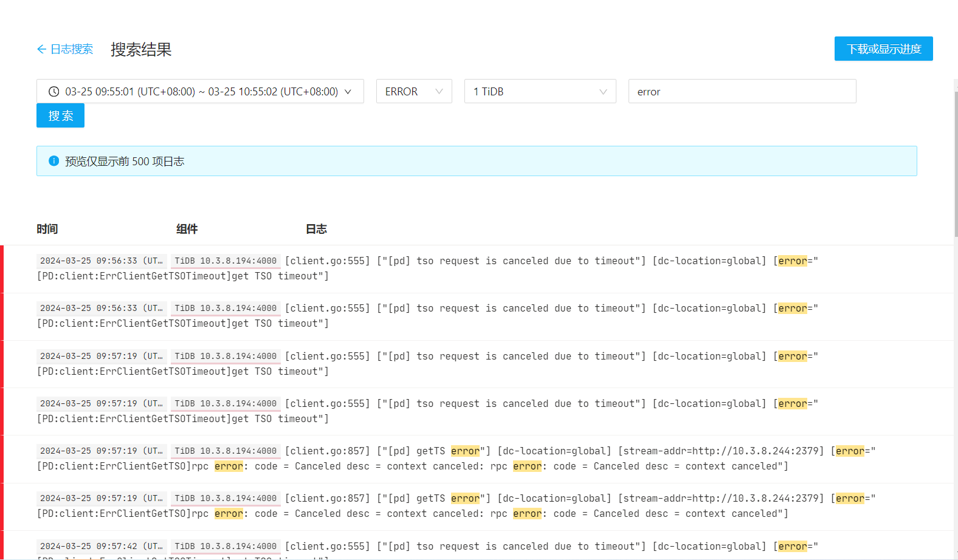Viewport: 958px width, 560px height.
Task: Go back to the 日志搜索 page
Action: tap(64, 49)
